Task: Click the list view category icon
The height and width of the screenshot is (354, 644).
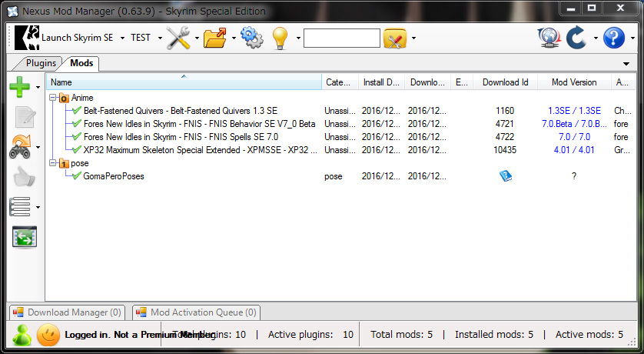Action: point(20,207)
